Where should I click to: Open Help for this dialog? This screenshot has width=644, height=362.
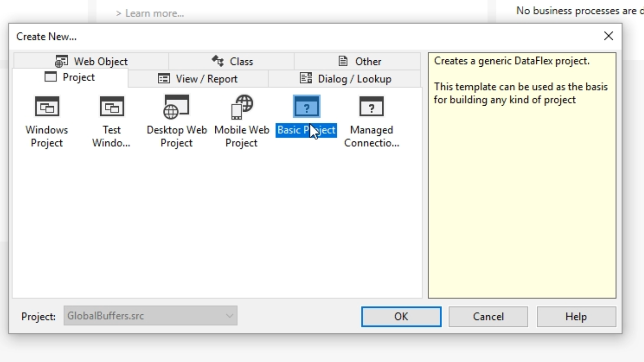point(576,317)
